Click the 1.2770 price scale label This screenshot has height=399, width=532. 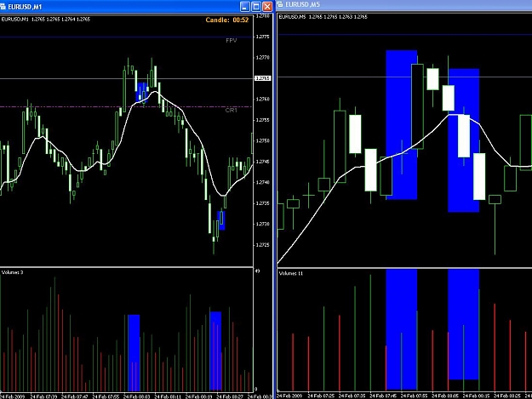tap(263, 58)
